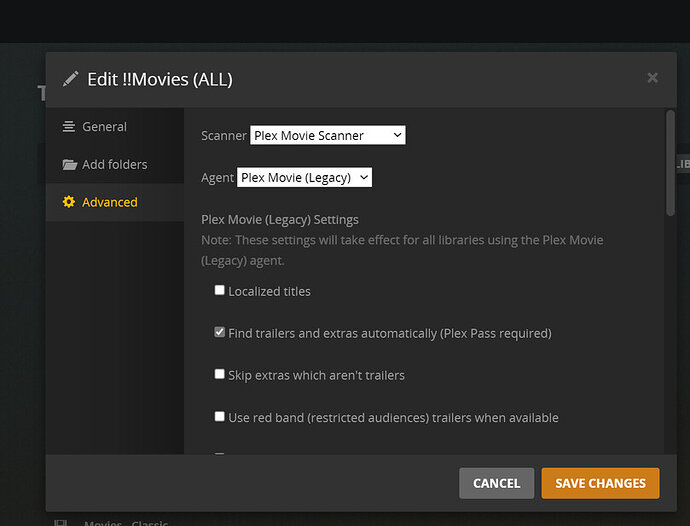Click the pencil edit icon in dialog title

click(70, 79)
